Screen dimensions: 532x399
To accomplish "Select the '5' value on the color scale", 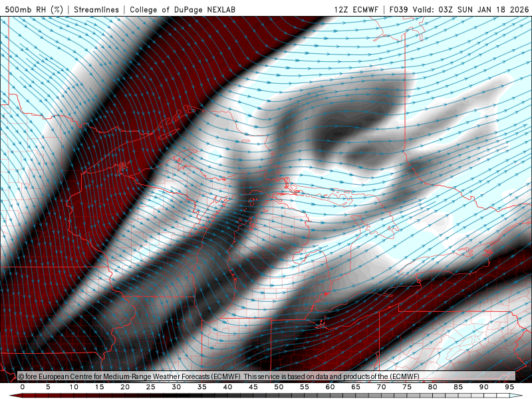I will pyautogui.click(x=48, y=387).
